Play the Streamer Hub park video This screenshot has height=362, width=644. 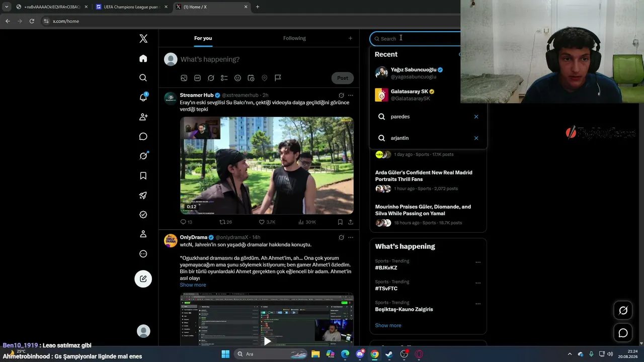(x=267, y=165)
